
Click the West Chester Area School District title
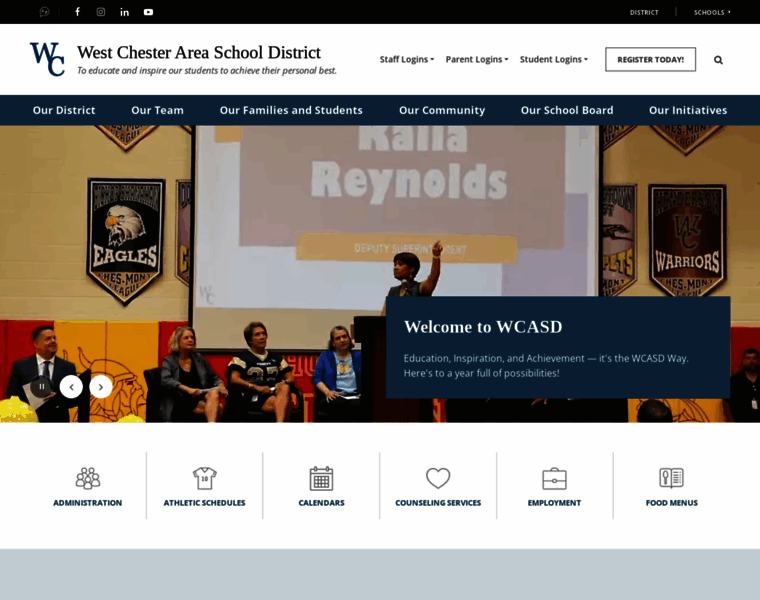(199, 52)
